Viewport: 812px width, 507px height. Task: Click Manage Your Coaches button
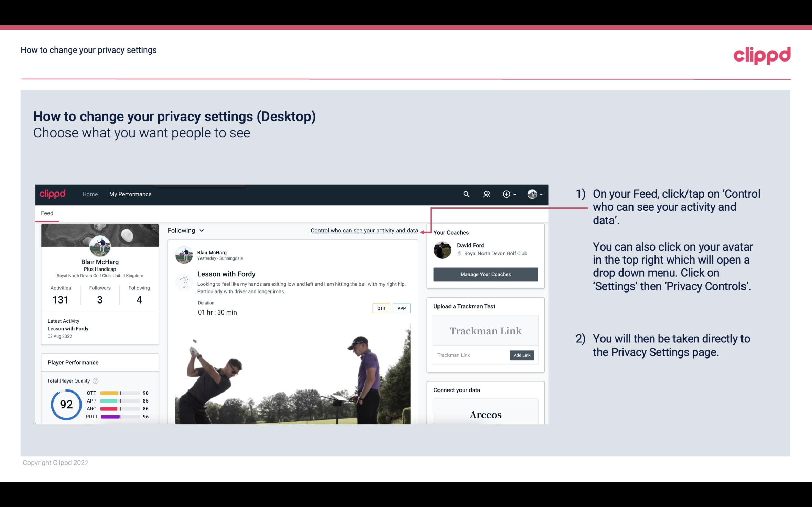(x=485, y=274)
